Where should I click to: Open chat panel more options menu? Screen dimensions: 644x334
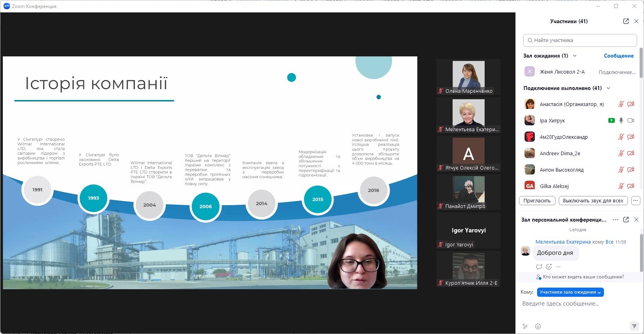[616, 220]
